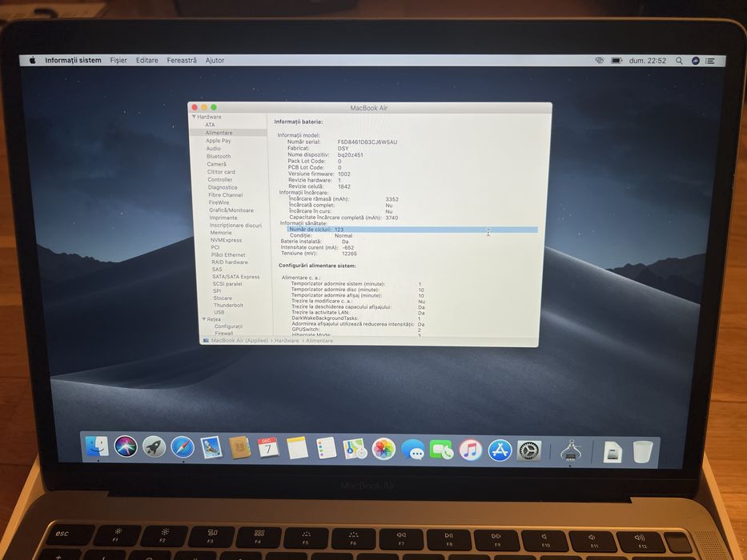
Task: Select Controller in the sidebar
Action: click(220, 179)
